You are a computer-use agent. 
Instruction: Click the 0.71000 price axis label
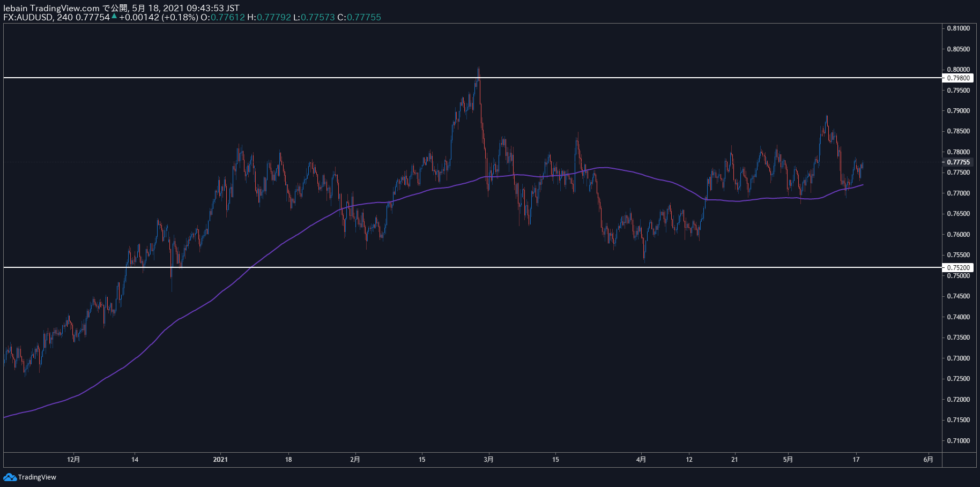pyautogui.click(x=959, y=441)
